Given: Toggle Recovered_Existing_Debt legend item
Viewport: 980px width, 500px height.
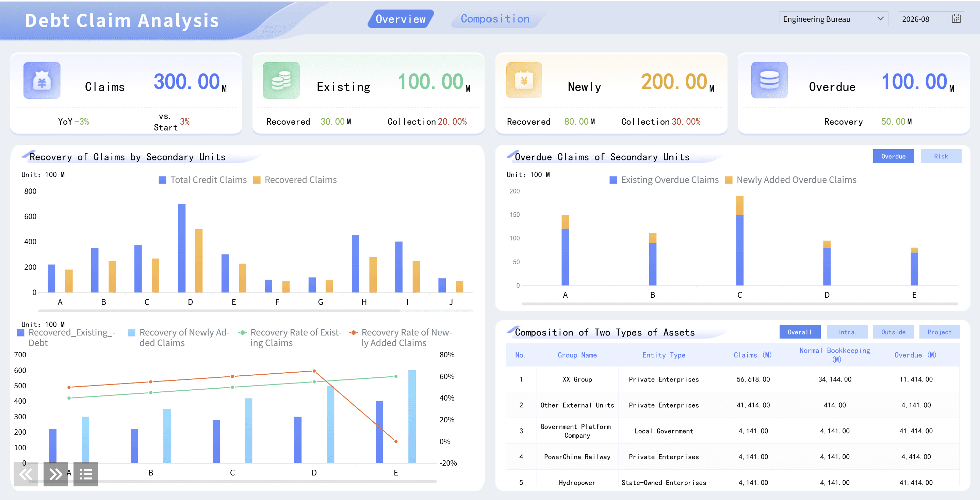Looking at the screenshot, I should [x=66, y=338].
